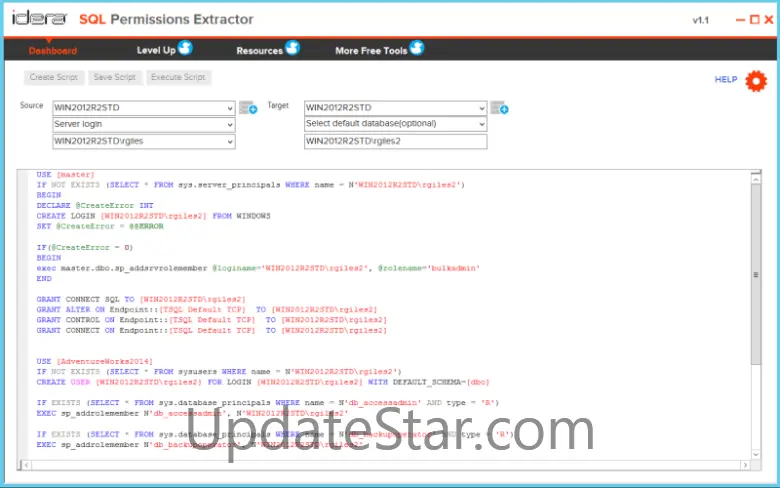This screenshot has height=488, width=780.
Task: Click the Save Script button
Action: pos(115,77)
